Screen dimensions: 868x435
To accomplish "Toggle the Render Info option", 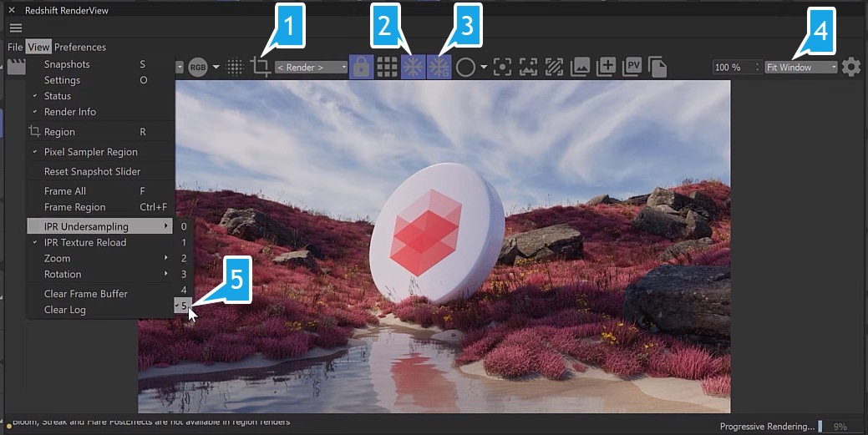I will pyautogui.click(x=100, y=112).
